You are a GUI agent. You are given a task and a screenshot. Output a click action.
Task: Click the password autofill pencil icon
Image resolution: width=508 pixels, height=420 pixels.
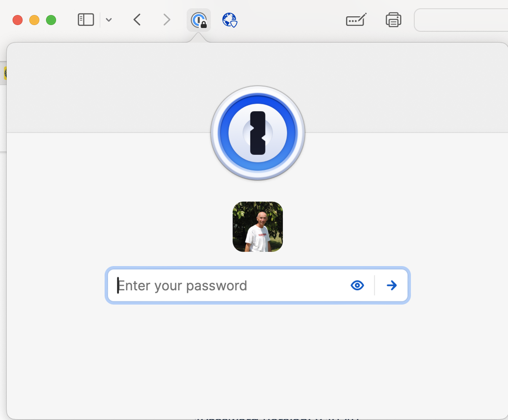356,20
